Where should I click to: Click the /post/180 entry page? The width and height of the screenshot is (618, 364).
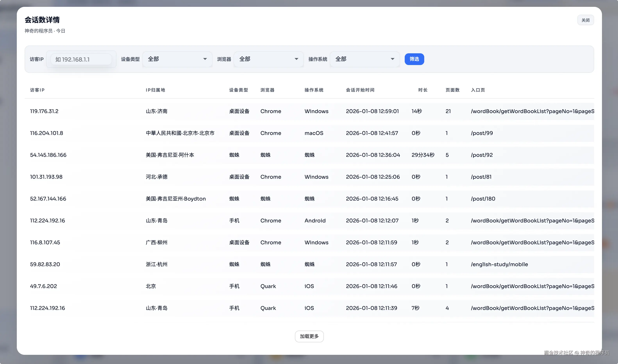click(483, 198)
